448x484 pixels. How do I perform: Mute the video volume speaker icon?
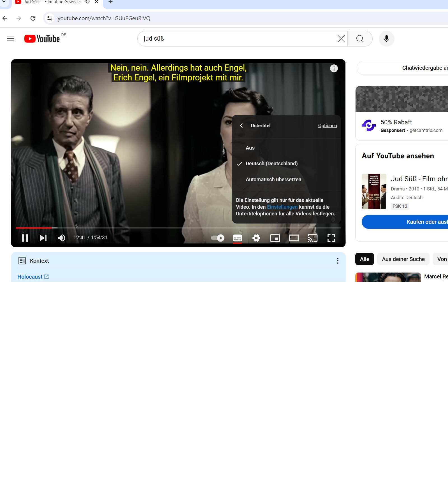(x=61, y=238)
